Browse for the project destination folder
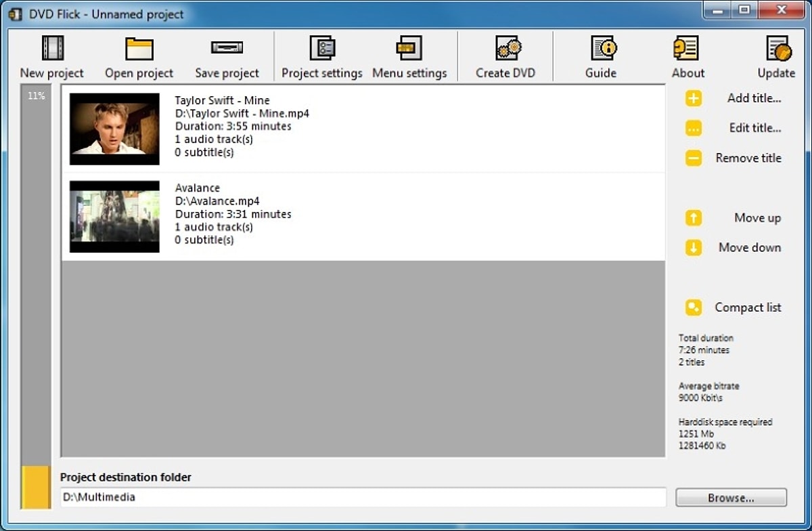This screenshot has height=531, width=812. pos(731,498)
